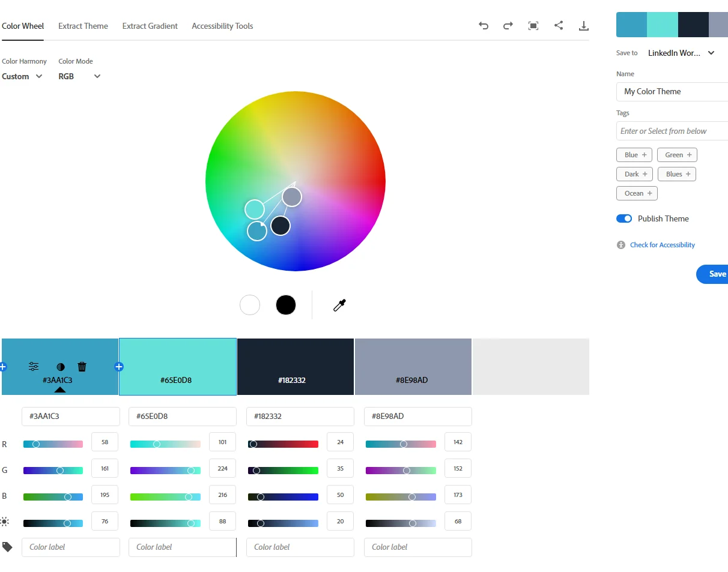Select the eyedropper tool
This screenshot has width=728, height=572.
tap(339, 306)
